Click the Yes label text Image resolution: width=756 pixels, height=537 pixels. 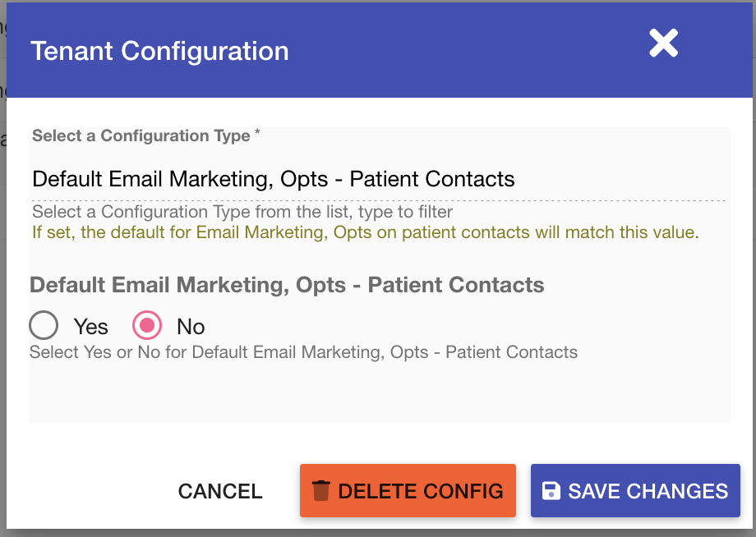pyautogui.click(x=90, y=327)
